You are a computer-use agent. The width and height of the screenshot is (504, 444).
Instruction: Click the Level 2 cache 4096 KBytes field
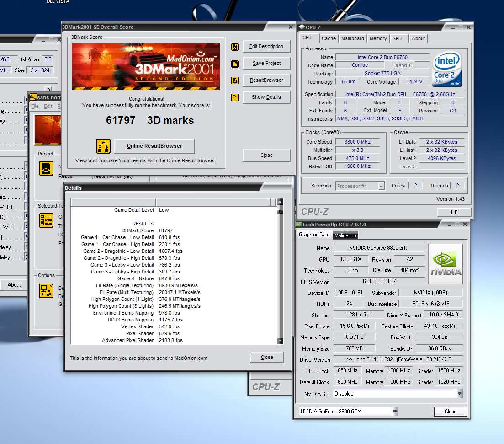(x=442, y=158)
